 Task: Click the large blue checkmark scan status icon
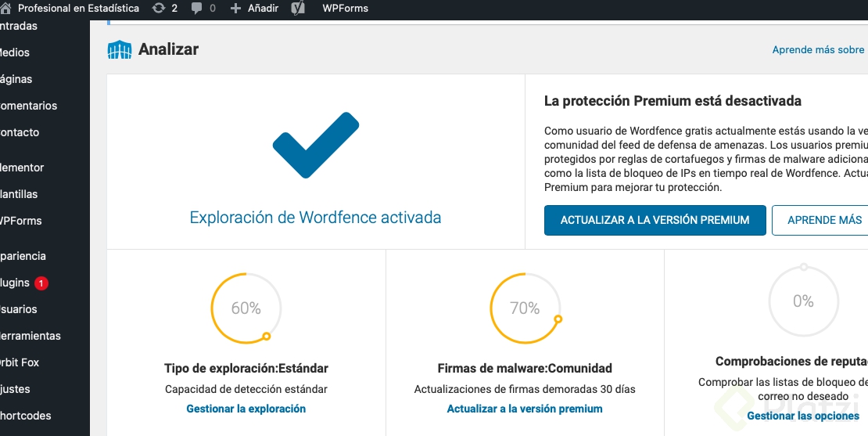pyautogui.click(x=316, y=145)
